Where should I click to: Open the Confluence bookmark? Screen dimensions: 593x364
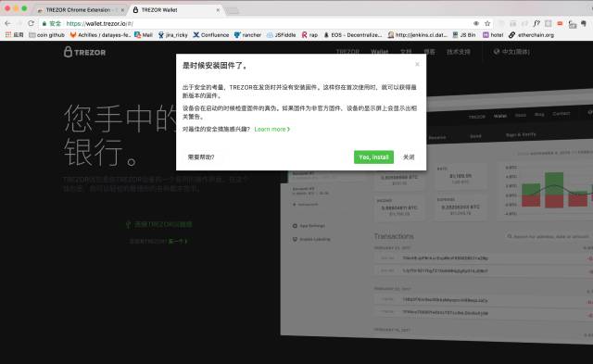tap(211, 35)
